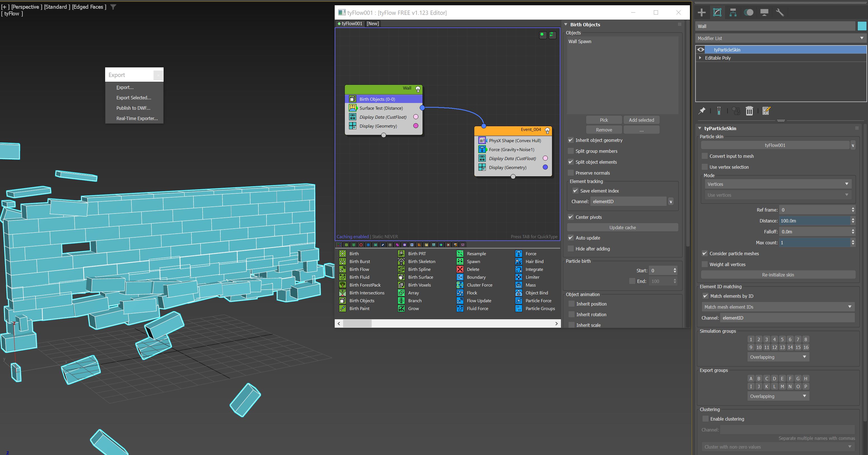
Task: Open the Modifier List dropdown
Action: [x=781, y=38]
